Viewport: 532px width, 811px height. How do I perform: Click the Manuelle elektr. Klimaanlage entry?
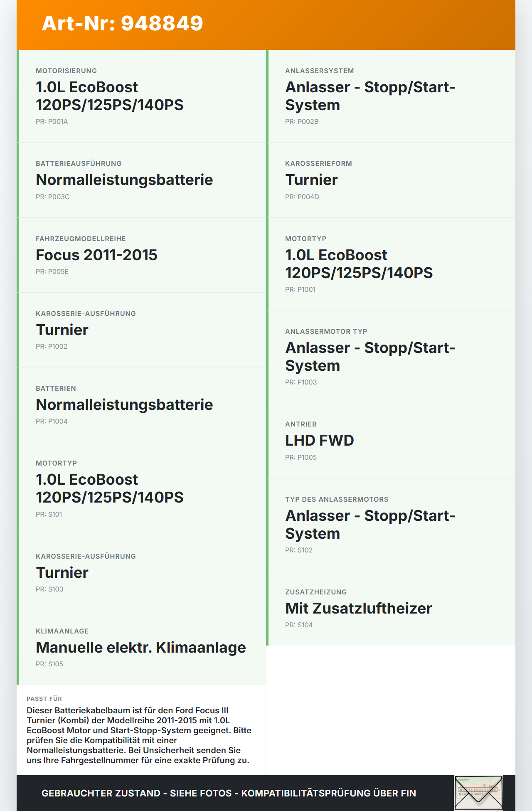pyautogui.click(x=141, y=647)
